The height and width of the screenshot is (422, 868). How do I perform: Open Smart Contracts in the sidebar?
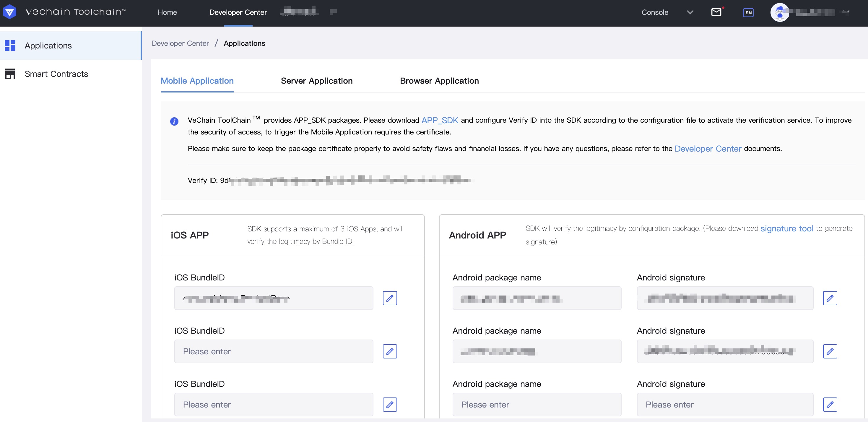[x=71, y=74]
